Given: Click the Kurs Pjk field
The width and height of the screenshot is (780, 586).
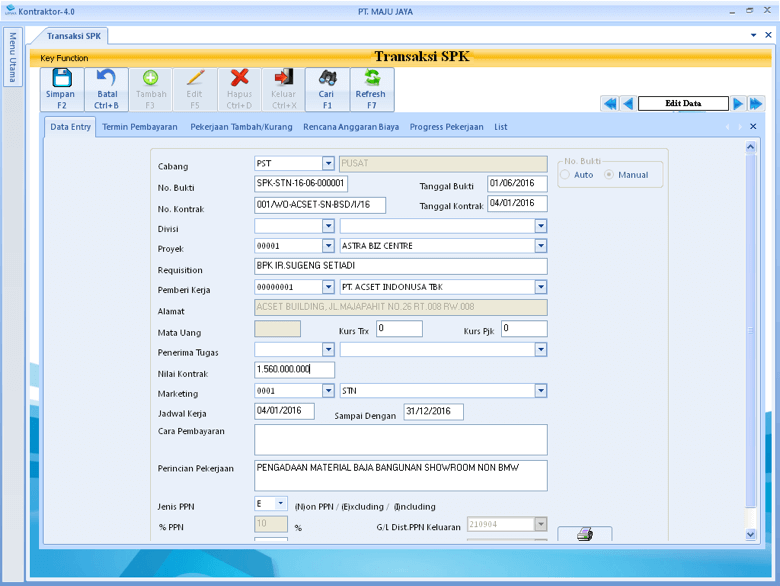Looking at the screenshot, I should 524,329.
